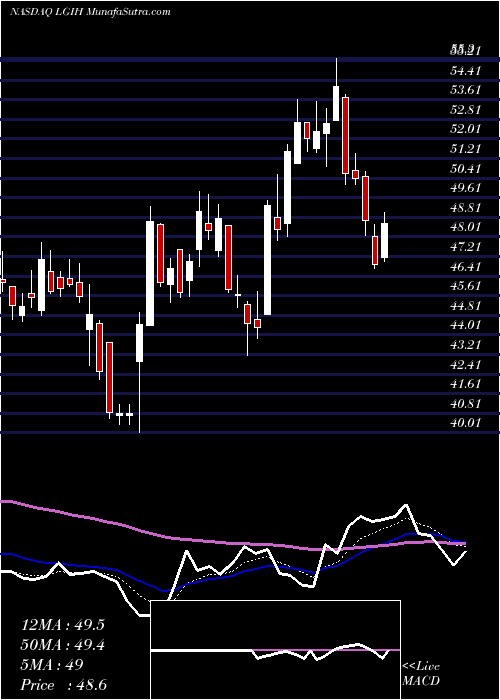Click the 48.81 price label

466,208
